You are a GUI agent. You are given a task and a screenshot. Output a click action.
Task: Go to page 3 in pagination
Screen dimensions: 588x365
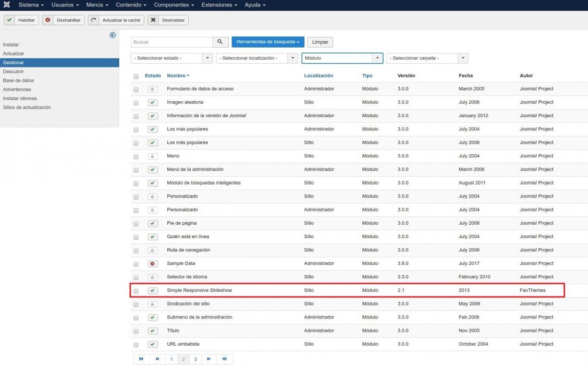point(195,359)
